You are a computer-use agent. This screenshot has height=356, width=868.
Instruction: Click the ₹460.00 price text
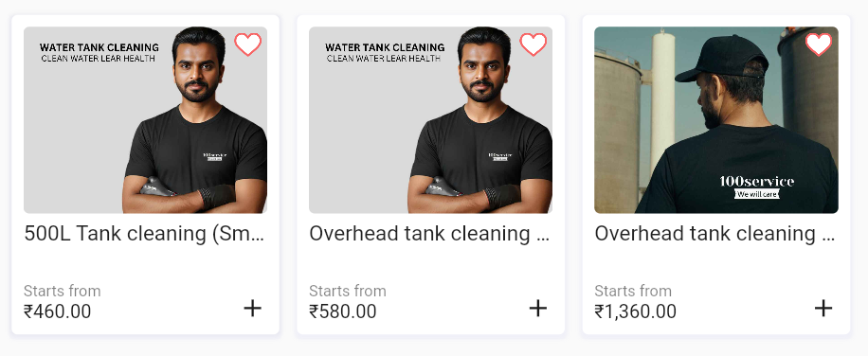pos(57,311)
